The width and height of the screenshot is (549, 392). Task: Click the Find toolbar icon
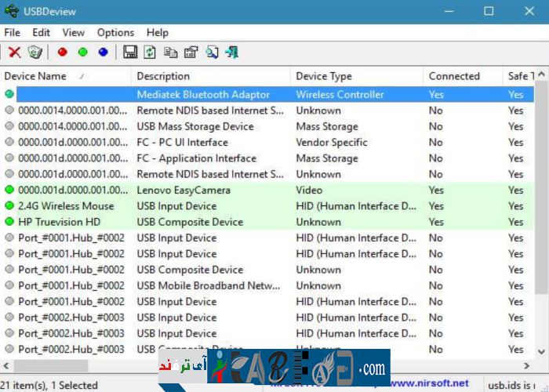point(211,53)
